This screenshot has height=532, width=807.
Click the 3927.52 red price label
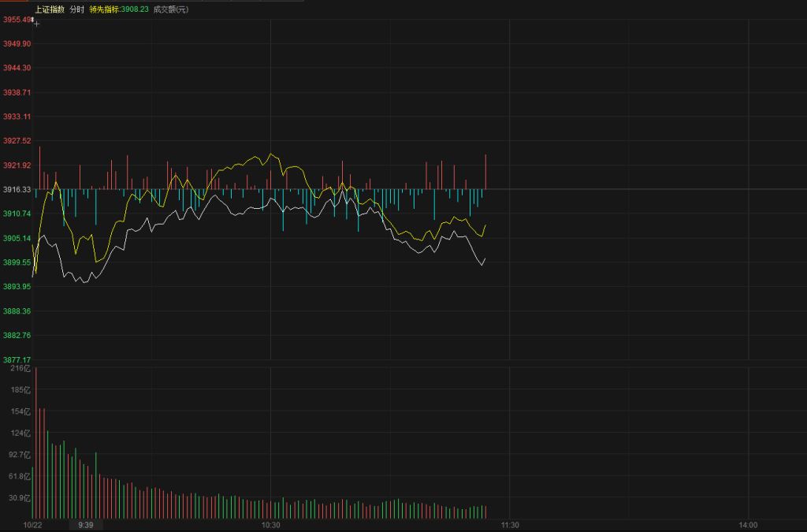[17, 141]
